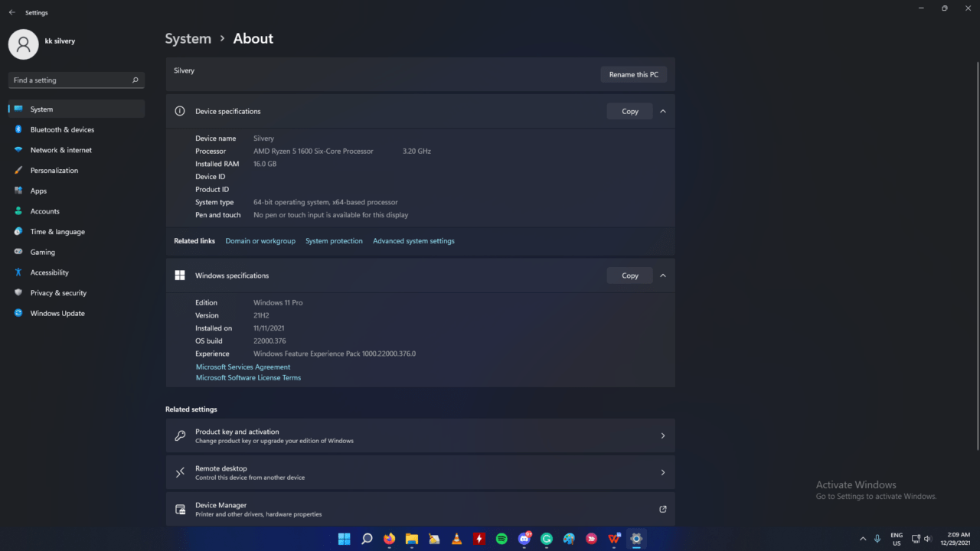Open Discord from the taskbar
The height and width of the screenshot is (551, 980).
point(524,539)
